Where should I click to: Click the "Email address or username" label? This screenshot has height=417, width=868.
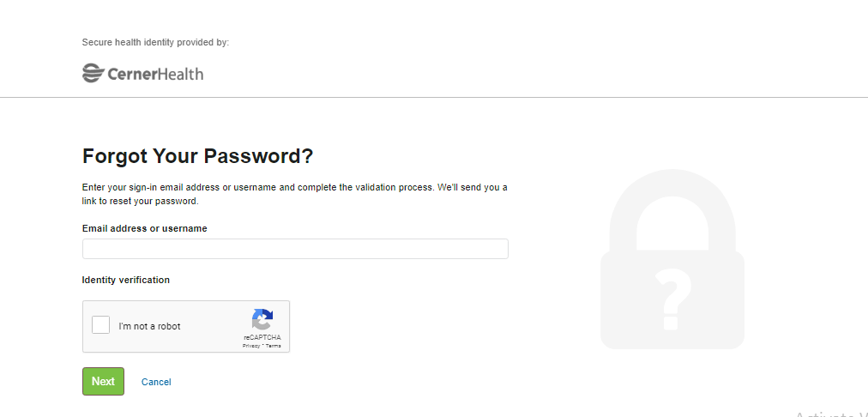pos(144,228)
